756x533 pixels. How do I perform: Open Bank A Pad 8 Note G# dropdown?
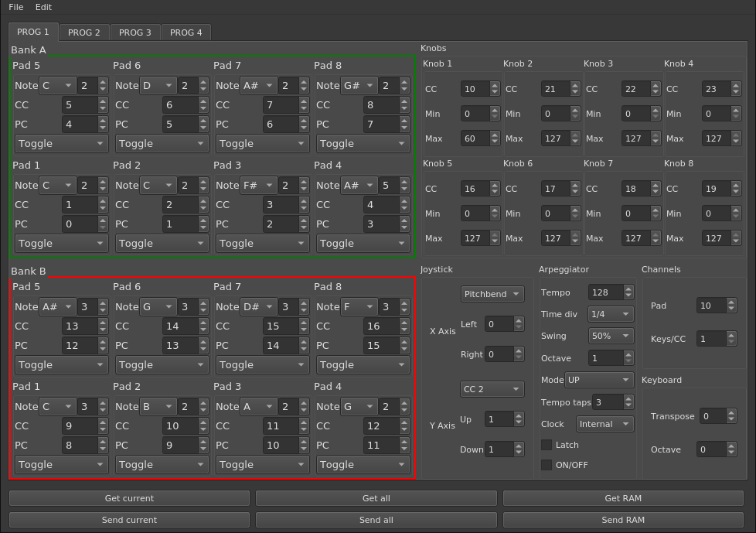point(359,86)
